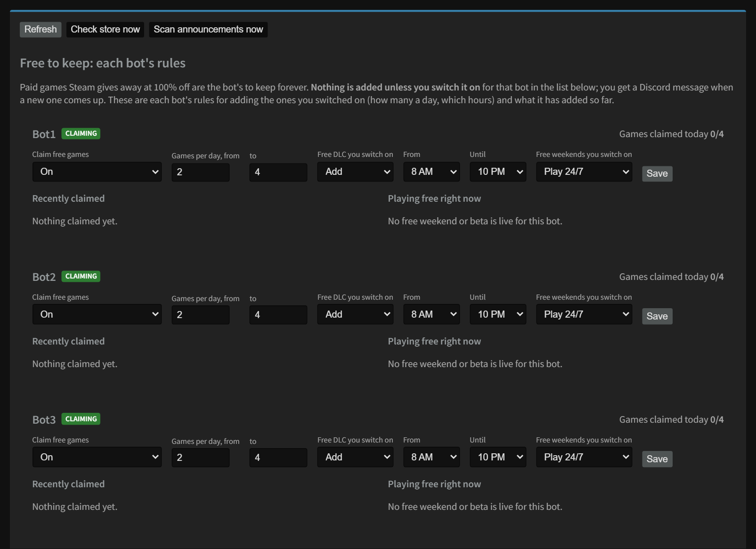Open Bot1 Claim free games dropdown
This screenshot has width=756, height=549.
coord(97,172)
